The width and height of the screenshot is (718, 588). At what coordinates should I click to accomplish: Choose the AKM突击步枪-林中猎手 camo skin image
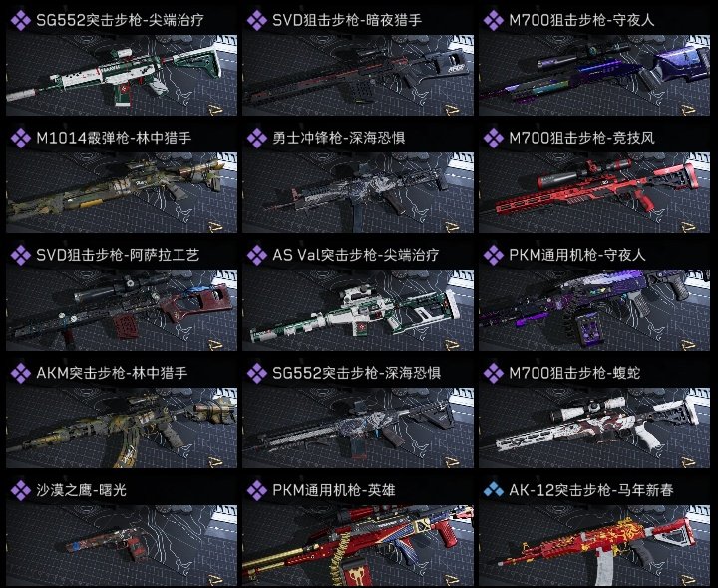click(x=122, y=428)
